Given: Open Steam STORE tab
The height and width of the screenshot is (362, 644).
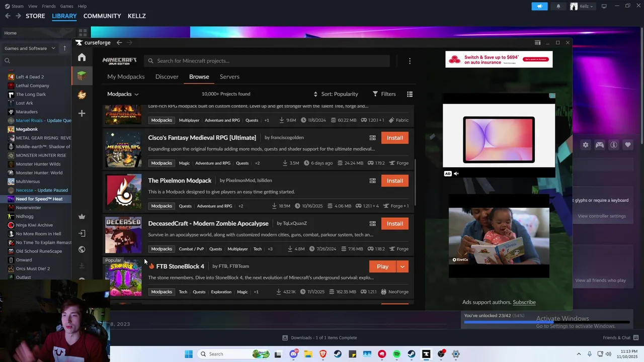Looking at the screenshot, I should tap(35, 16).
